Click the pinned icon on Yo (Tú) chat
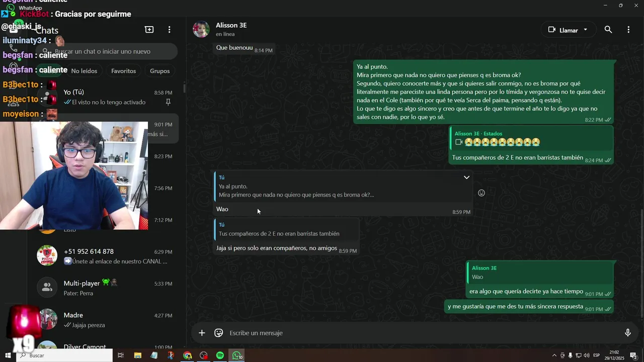 click(168, 102)
